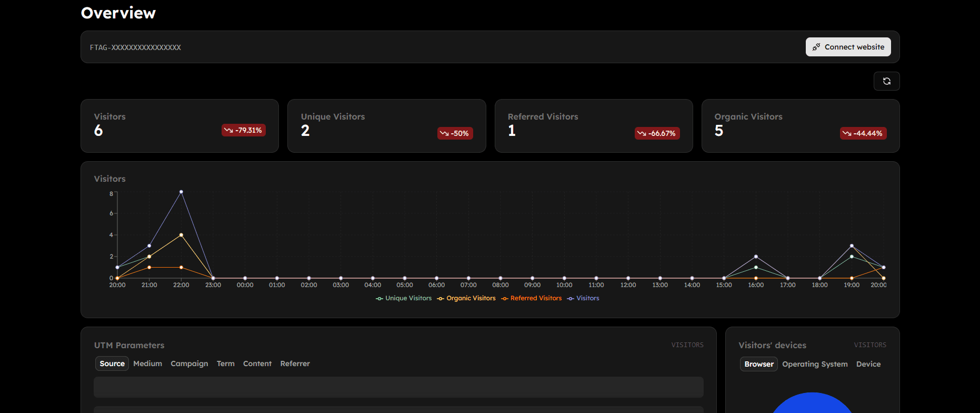Select the Source tab in UTM Parameters
This screenshot has width=980, height=413.
click(112, 363)
